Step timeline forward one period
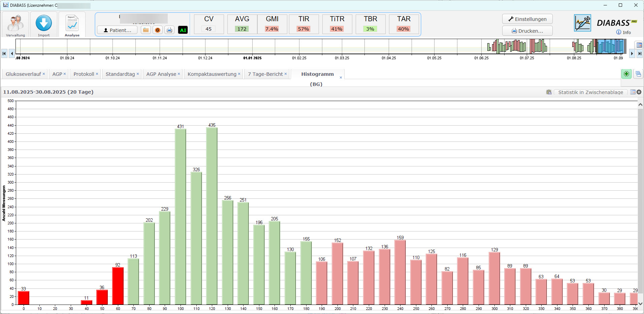 (x=632, y=53)
